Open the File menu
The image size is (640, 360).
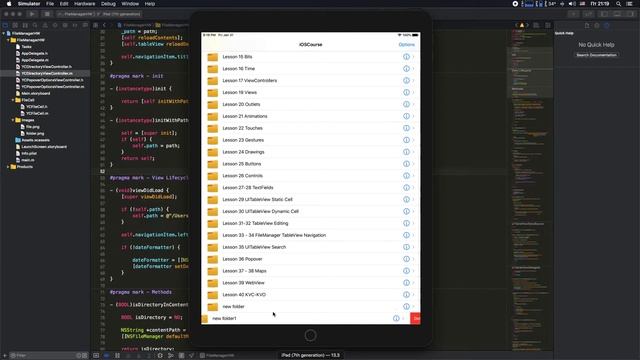pos(50,4)
